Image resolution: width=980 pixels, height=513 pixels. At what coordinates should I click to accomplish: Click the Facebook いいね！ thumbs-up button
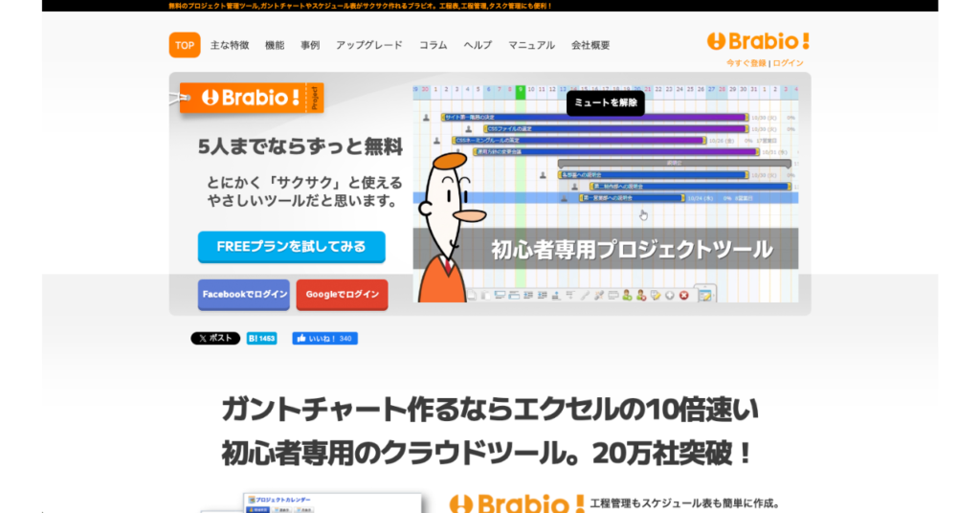[x=324, y=338]
